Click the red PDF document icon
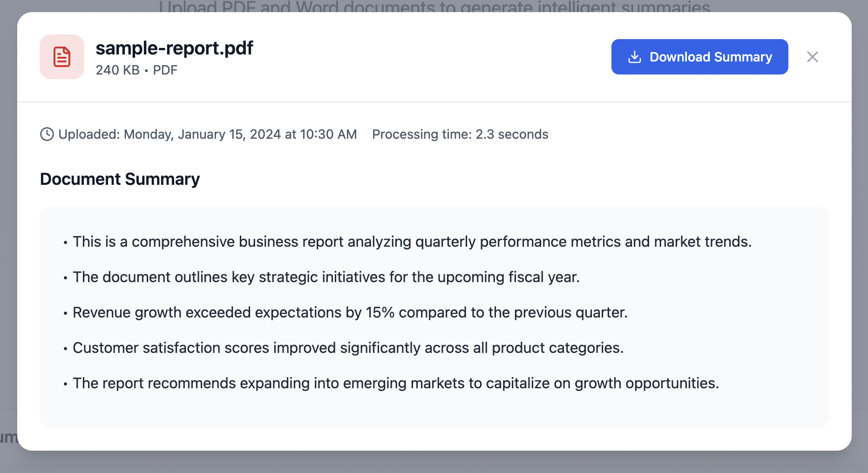The height and width of the screenshot is (473, 868). point(62,57)
